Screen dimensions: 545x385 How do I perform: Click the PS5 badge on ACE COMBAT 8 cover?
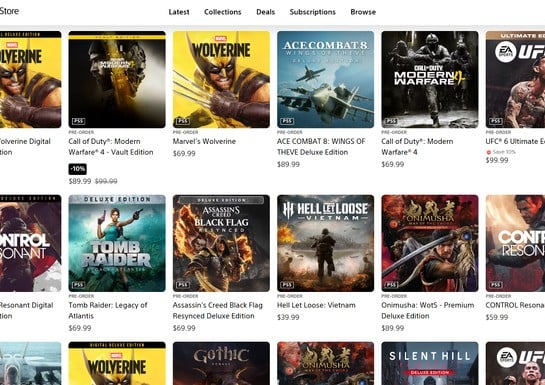287,121
